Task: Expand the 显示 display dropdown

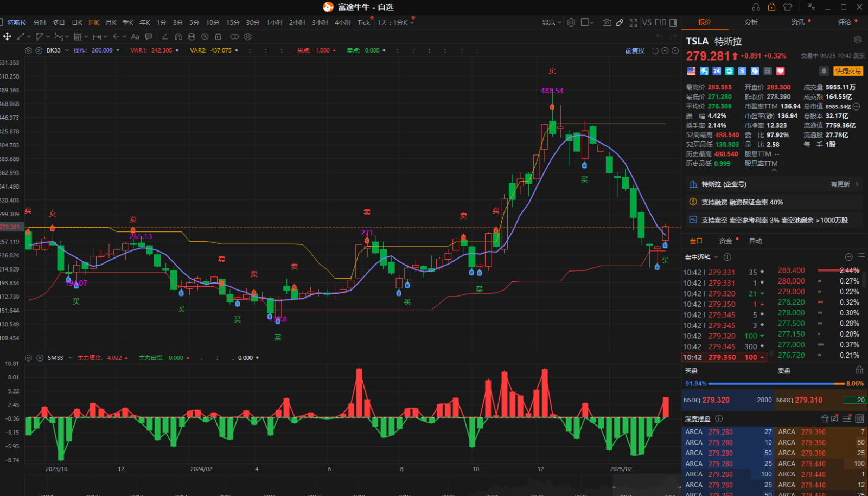Action: pos(552,22)
